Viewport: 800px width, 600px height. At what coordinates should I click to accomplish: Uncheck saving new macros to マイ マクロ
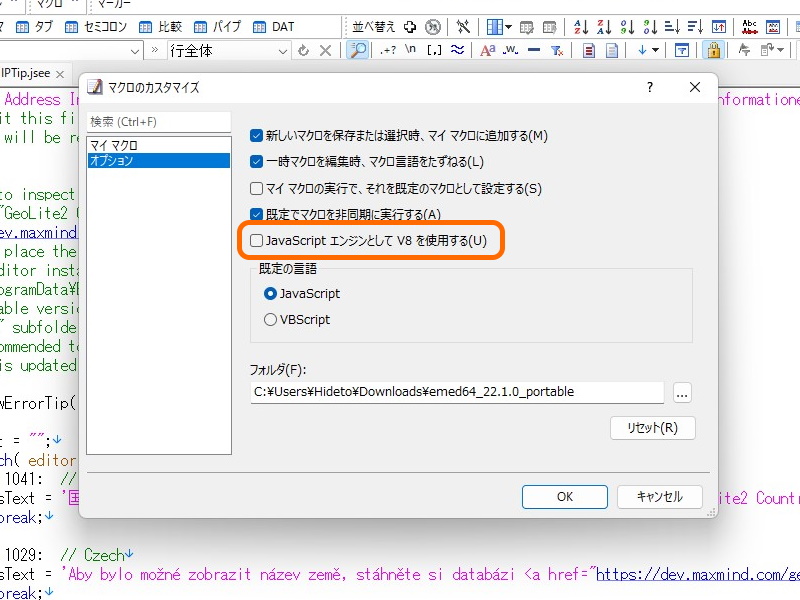tap(257, 135)
